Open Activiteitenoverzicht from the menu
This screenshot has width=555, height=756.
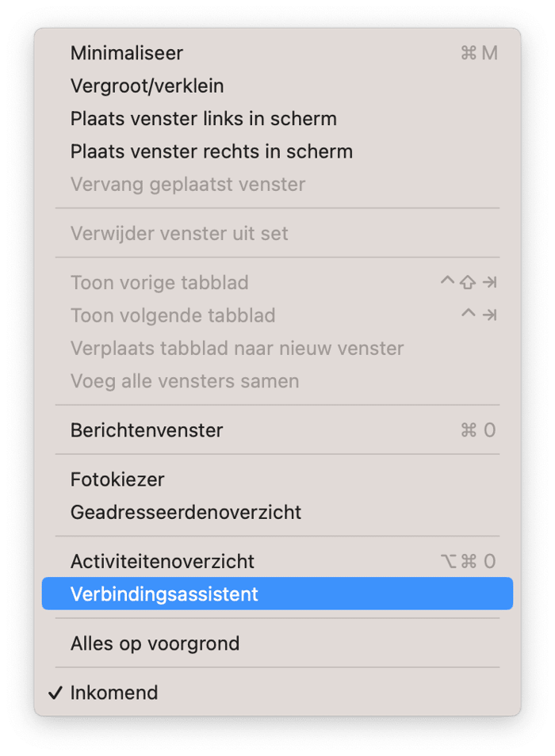[277, 561]
